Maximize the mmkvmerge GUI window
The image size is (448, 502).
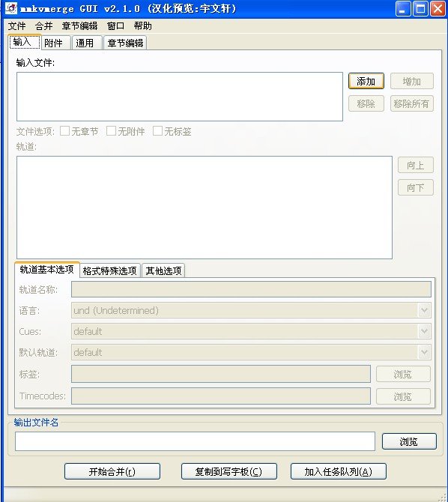pos(420,8)
